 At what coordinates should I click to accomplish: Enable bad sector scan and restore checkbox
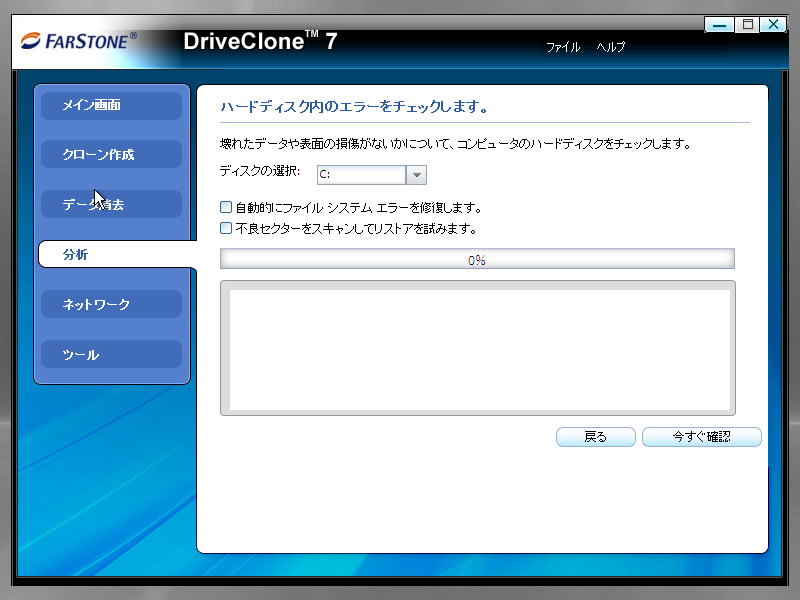point(226,228)
